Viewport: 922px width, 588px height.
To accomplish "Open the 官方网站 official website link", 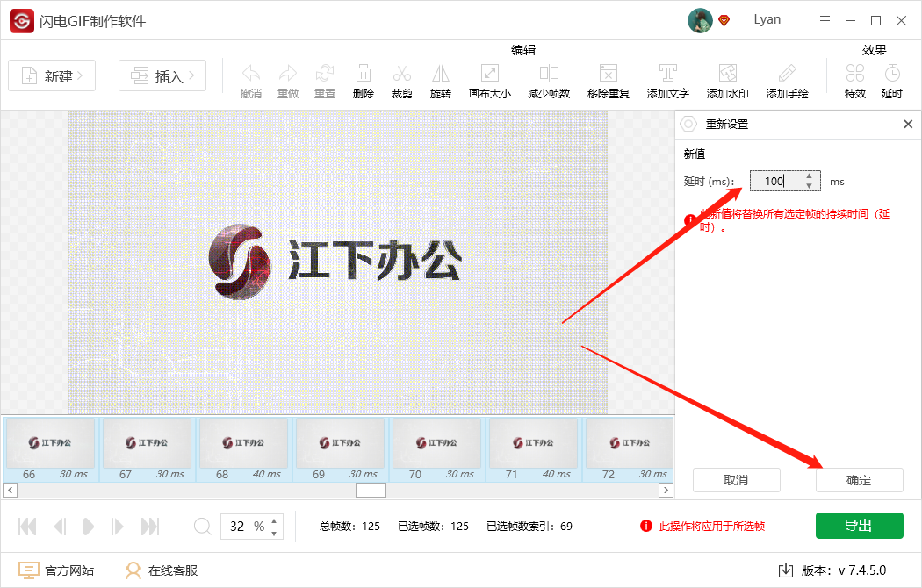I will [x=56, y=570].
